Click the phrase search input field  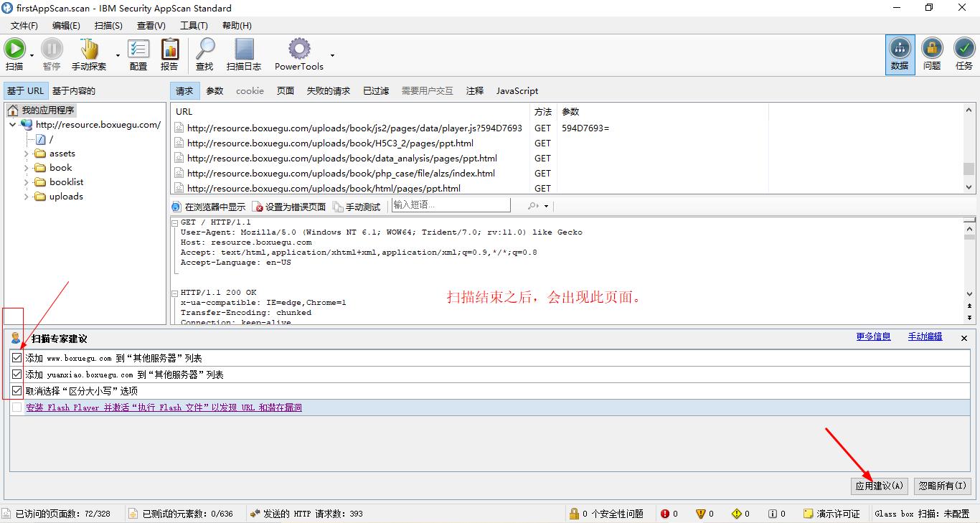click(451, 205)
